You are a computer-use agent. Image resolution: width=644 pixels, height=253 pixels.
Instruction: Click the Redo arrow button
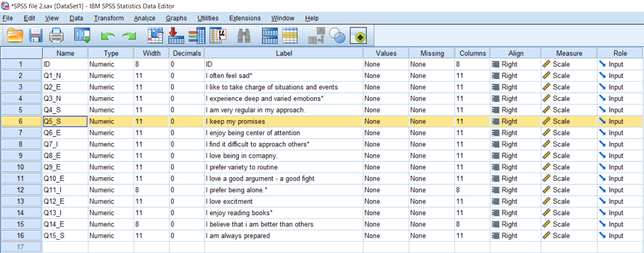pos(129,36)
